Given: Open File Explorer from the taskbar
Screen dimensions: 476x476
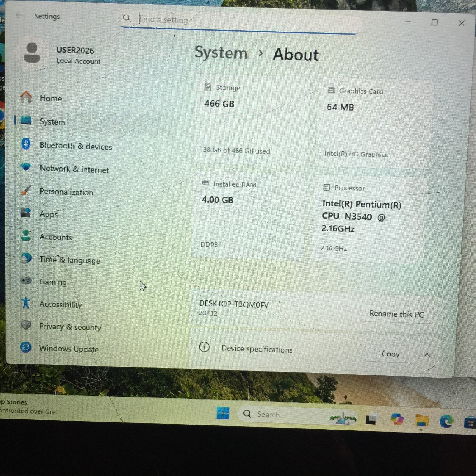Looking at the screenshot, I should coord(422,421).
